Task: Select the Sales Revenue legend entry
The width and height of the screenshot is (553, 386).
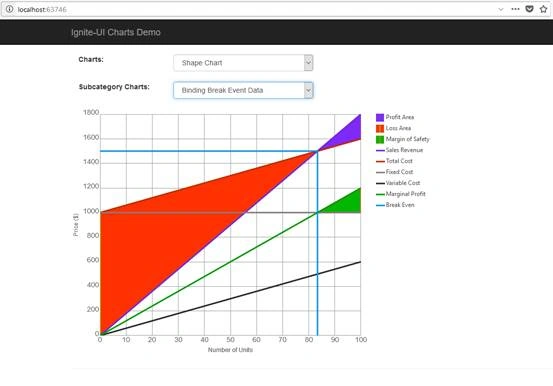Action: (399, 150)
